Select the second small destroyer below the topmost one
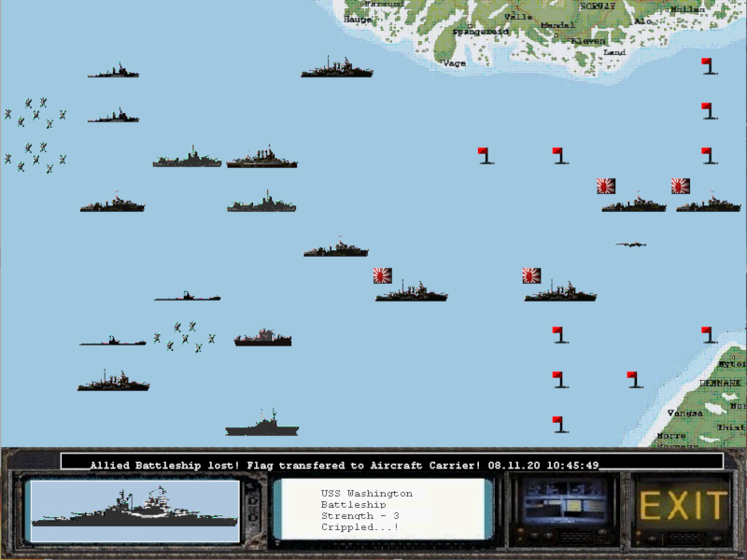 click(113, 115)
